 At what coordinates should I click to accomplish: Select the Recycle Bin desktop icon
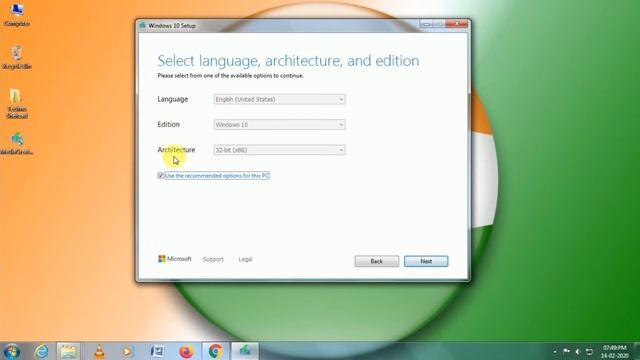(x=17, y=58)
